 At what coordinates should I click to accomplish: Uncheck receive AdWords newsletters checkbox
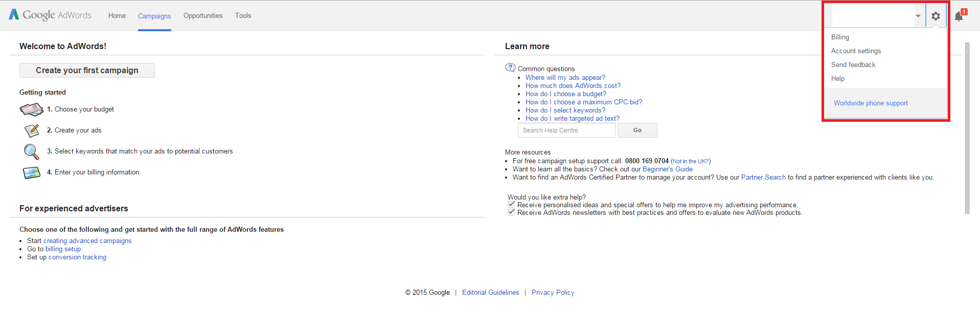[x=511, y=212]
